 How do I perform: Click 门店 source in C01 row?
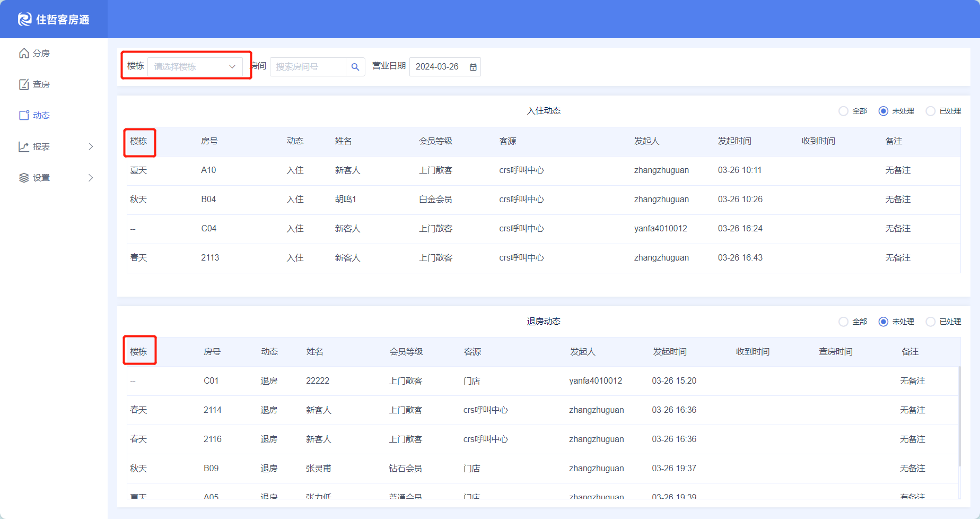tap(471, 381)
